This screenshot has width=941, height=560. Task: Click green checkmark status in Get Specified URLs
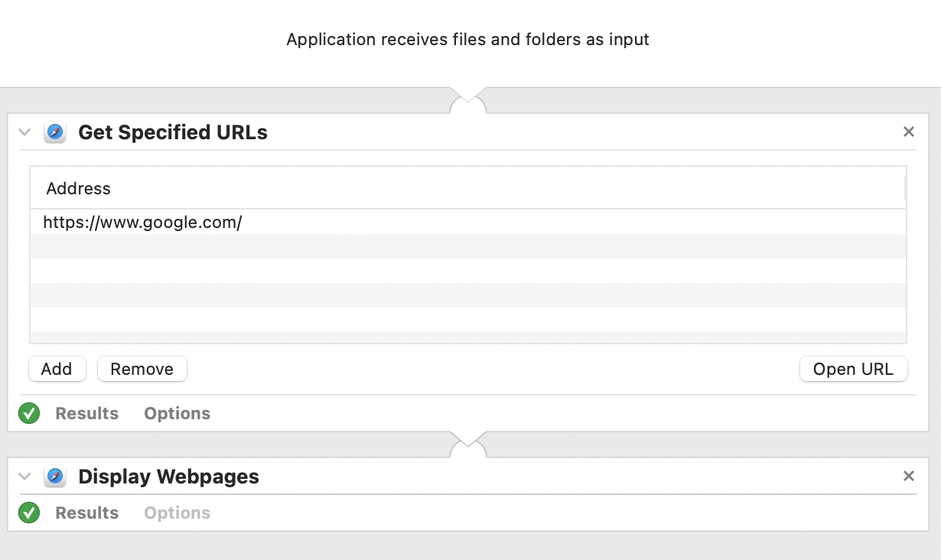[29, 414]
